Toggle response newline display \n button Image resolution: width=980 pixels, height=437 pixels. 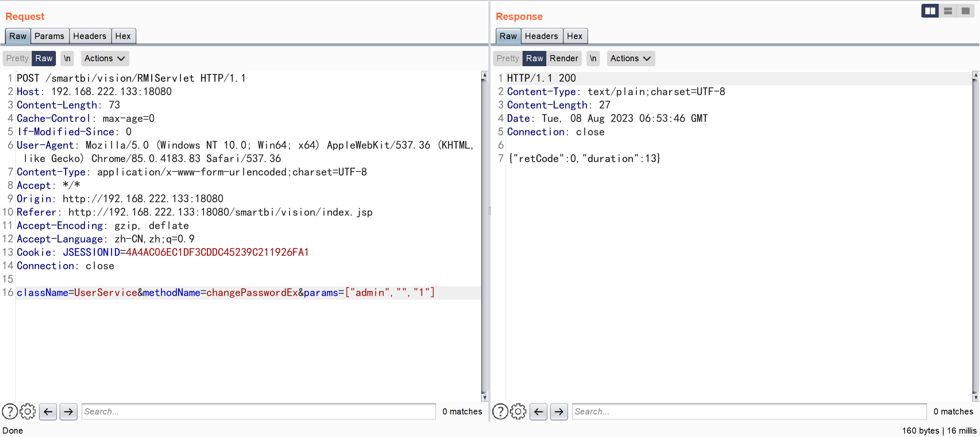coord(593,58)
